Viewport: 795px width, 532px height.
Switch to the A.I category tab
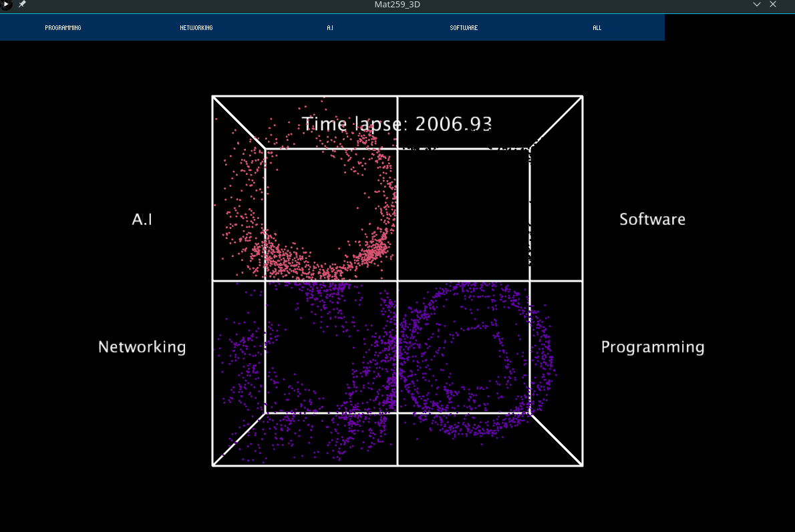tap(330, 28)
